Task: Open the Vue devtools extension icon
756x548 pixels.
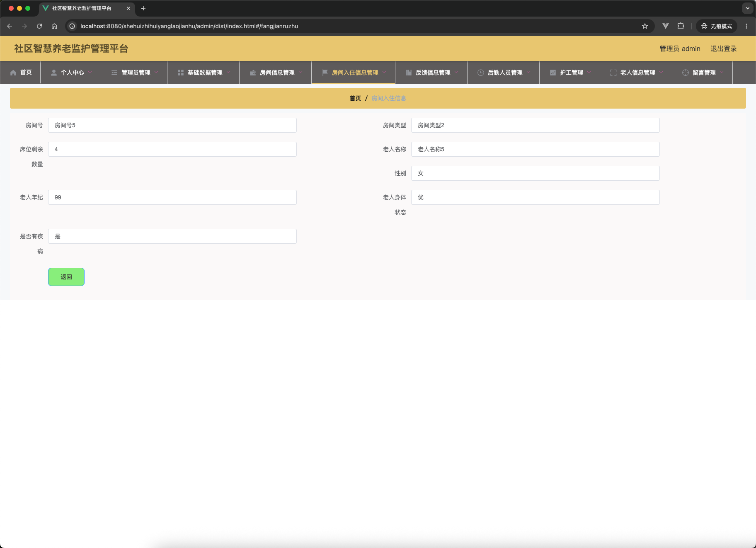Action: 666,26
